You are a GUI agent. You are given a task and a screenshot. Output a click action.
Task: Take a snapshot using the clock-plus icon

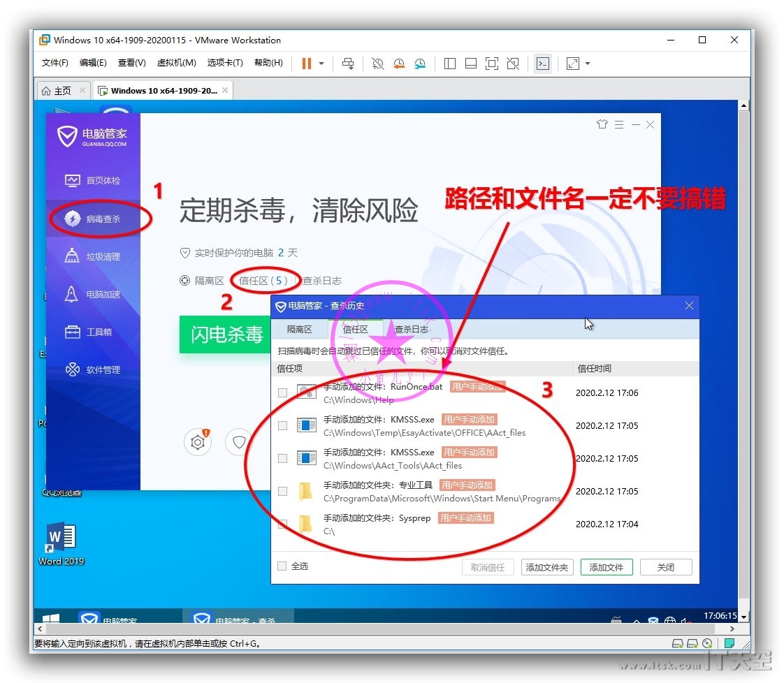pyautogui.click(x=377, y=64)
